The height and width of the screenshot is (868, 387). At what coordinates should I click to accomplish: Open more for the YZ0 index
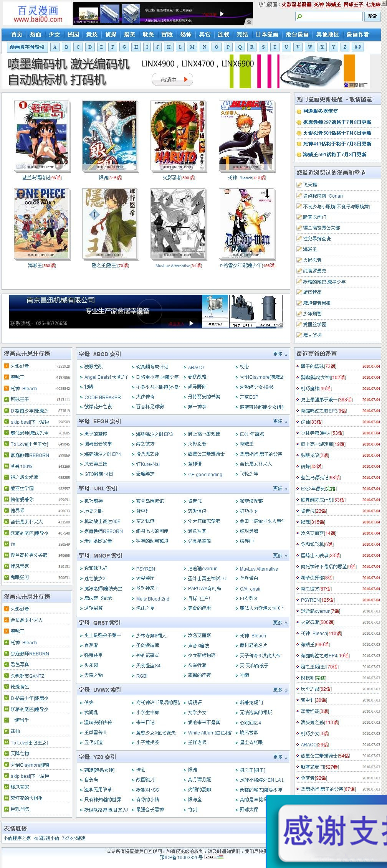280,757
